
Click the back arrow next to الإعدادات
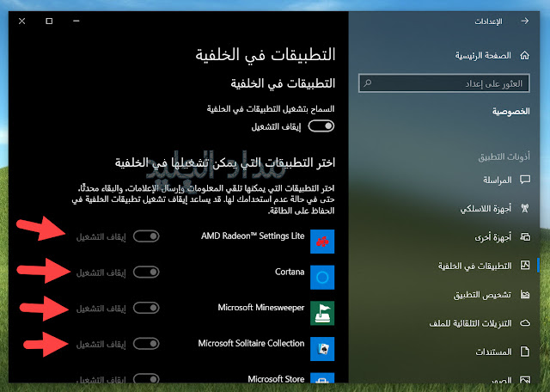click(x=525, y=21)
